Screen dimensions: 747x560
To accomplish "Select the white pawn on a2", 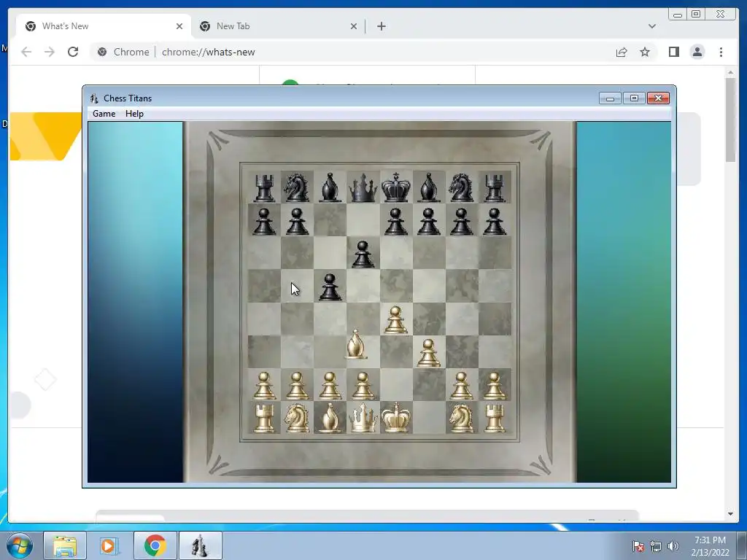I will (264, 386).
